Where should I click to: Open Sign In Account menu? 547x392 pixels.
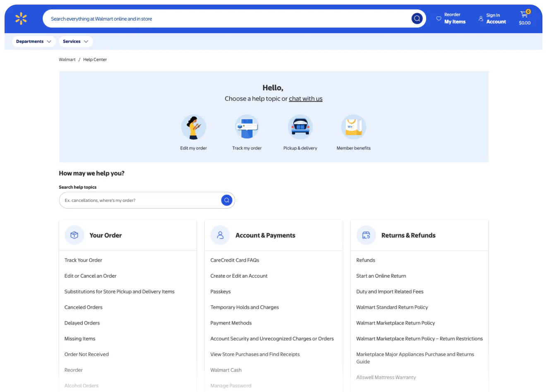(x=492, y=19)
